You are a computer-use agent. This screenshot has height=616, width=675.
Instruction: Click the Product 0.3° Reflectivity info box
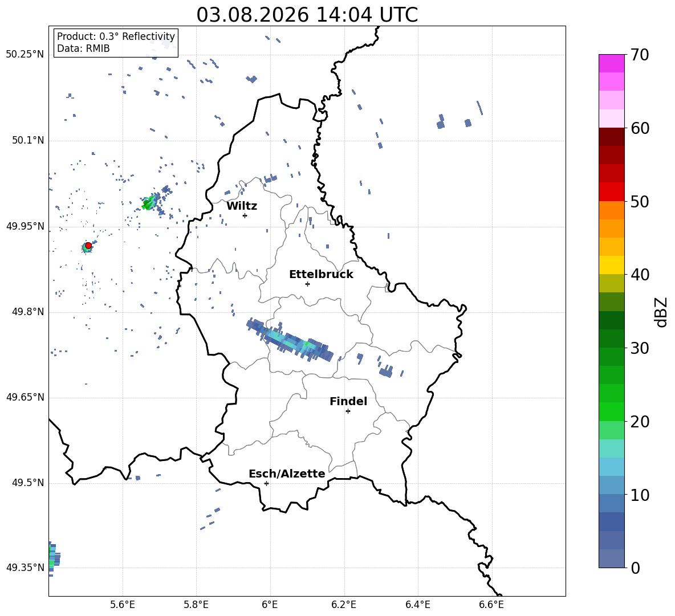click(x=116, y=42)
